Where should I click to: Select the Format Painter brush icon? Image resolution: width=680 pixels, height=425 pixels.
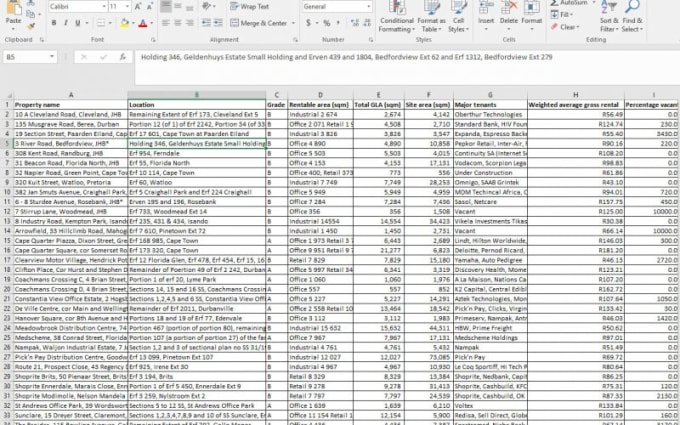coord(30,26)
